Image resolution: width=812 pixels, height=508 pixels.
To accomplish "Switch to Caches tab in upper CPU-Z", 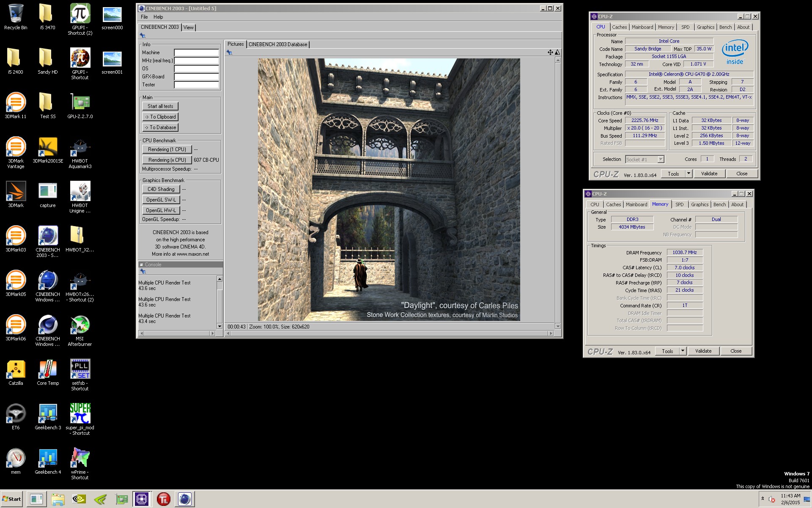I will (619, 27).
